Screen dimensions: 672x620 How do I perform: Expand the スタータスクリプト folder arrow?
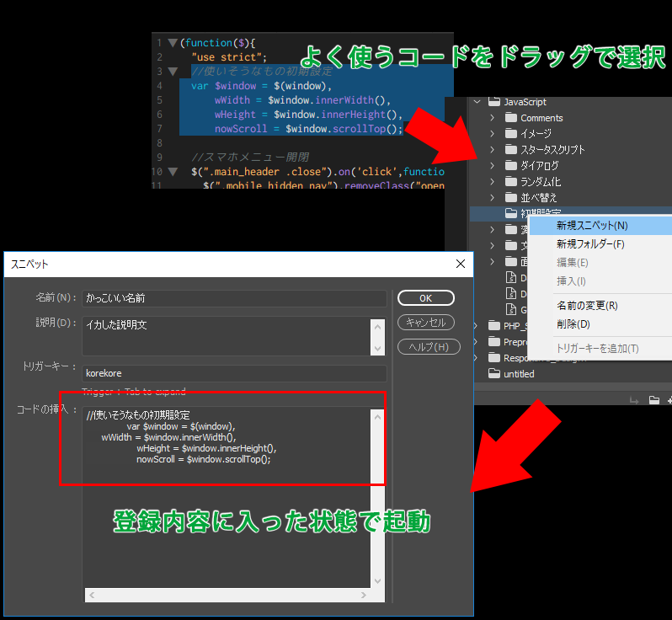[493, 150]
